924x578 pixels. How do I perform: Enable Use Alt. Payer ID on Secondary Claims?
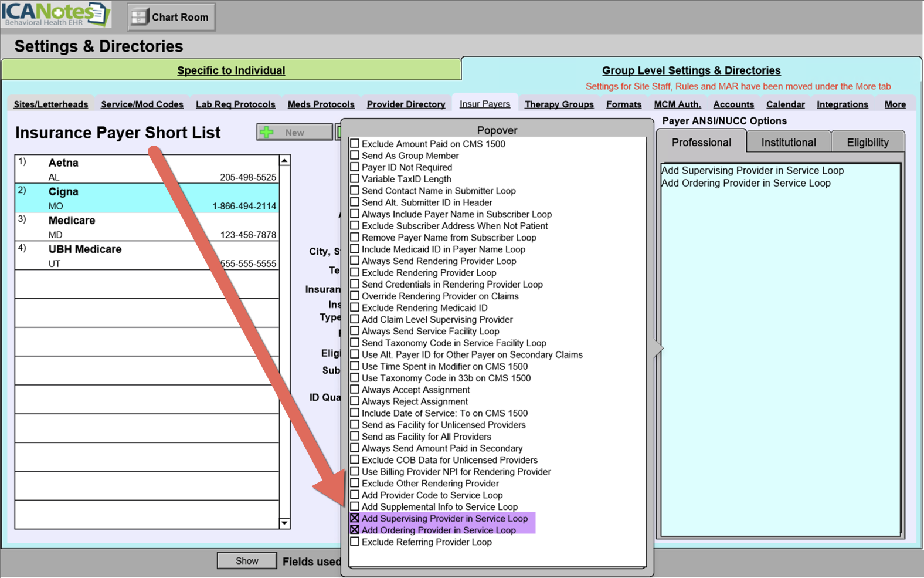355,354
